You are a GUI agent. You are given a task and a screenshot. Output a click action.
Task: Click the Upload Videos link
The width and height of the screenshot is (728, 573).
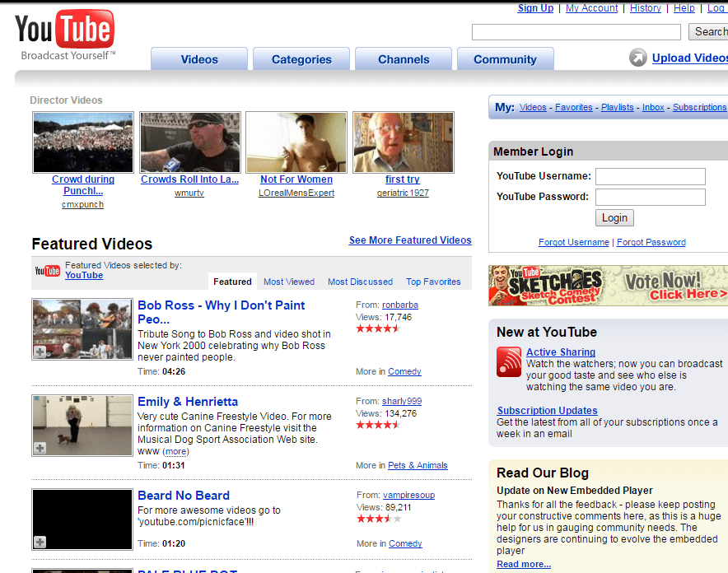click(690, 58)
